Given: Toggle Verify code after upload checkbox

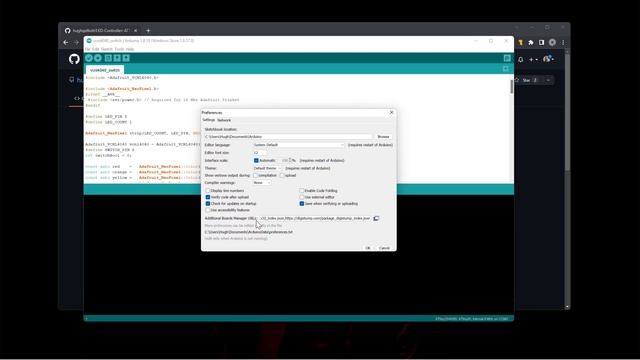Looking at the screenshot, I should [x=208, y=197].
